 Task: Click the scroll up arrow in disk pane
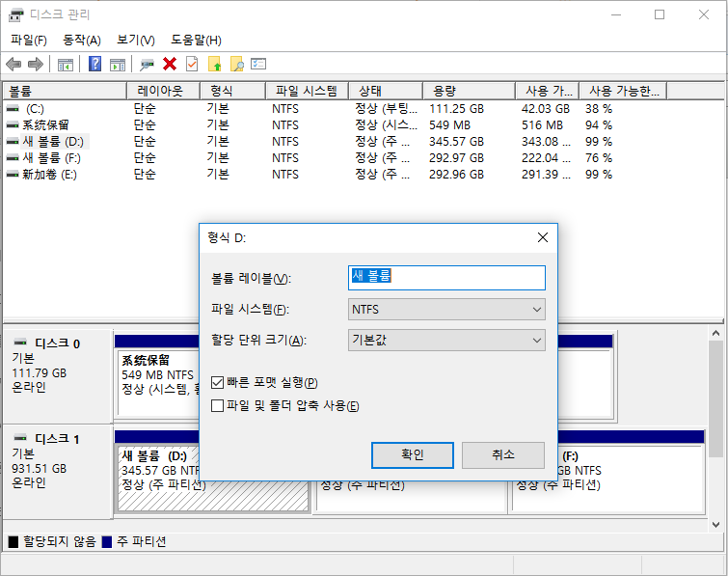715,333
